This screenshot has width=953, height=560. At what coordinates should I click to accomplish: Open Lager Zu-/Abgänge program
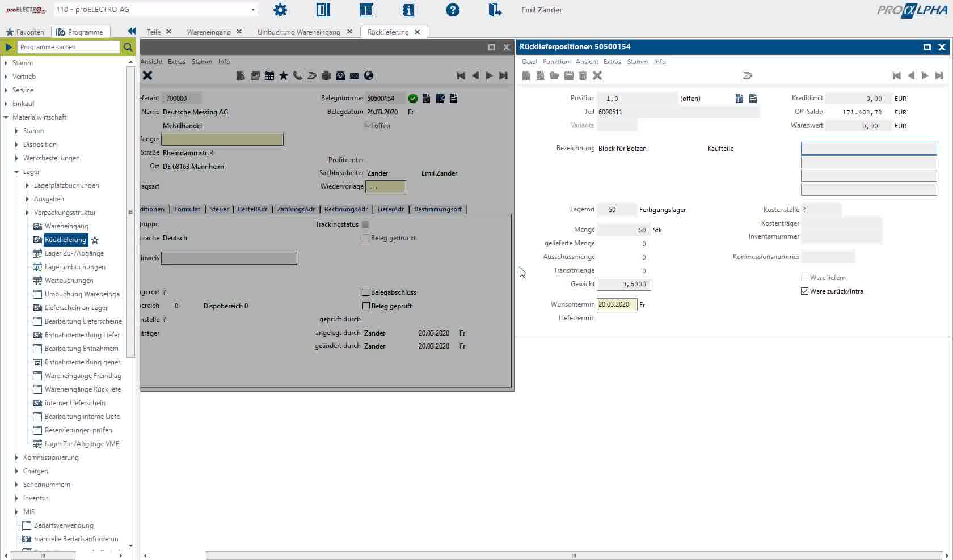[x=74, y=253]
